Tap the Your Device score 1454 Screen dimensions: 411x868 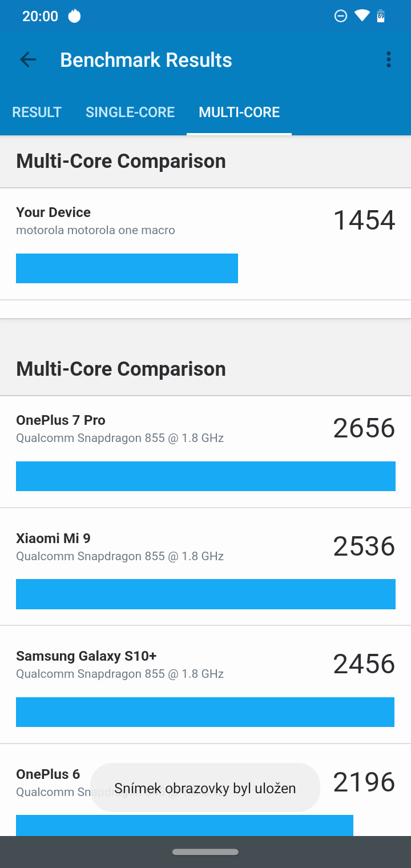tap(364, 220)
